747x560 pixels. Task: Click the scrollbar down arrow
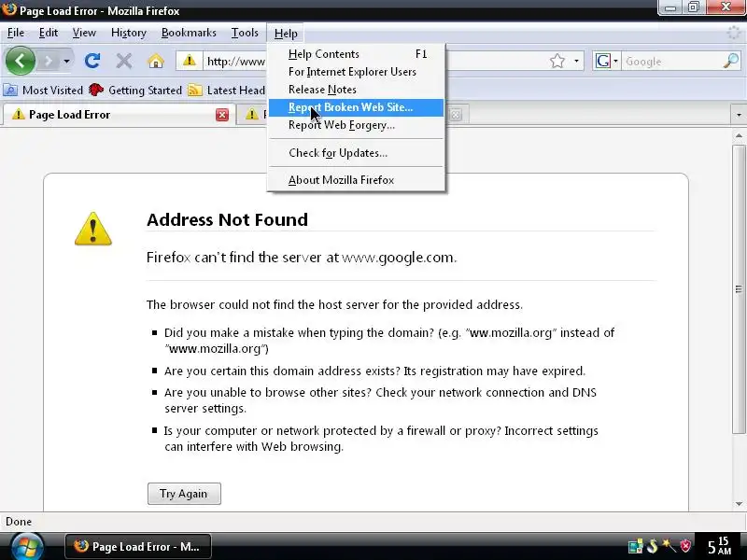click(739, 504)
